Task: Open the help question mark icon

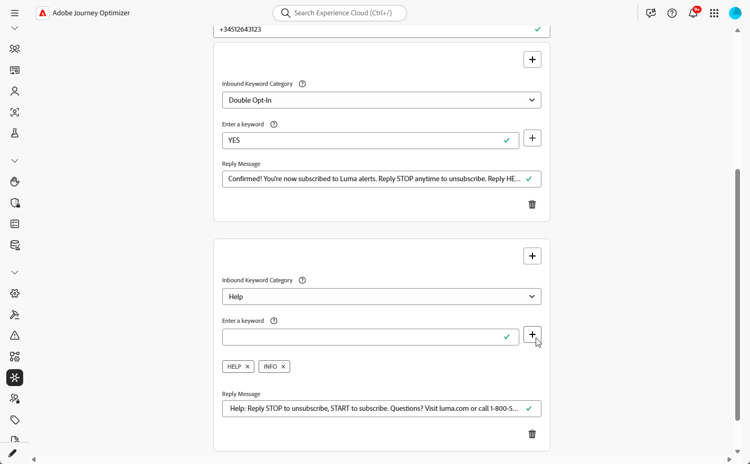Action: tap(672, 13)
